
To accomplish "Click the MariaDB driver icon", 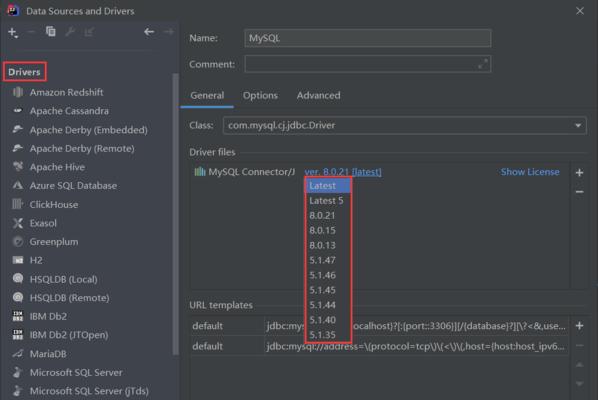I will [x=18, y=353].
